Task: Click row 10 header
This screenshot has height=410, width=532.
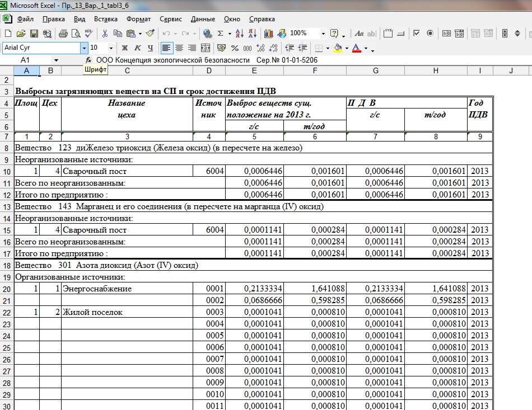Action: pyautogui.click(x=6, y=171)
